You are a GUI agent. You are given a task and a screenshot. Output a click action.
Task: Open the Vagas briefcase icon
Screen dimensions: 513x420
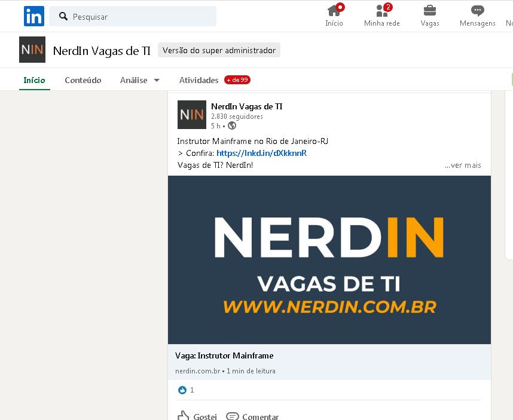click(429, 15)
